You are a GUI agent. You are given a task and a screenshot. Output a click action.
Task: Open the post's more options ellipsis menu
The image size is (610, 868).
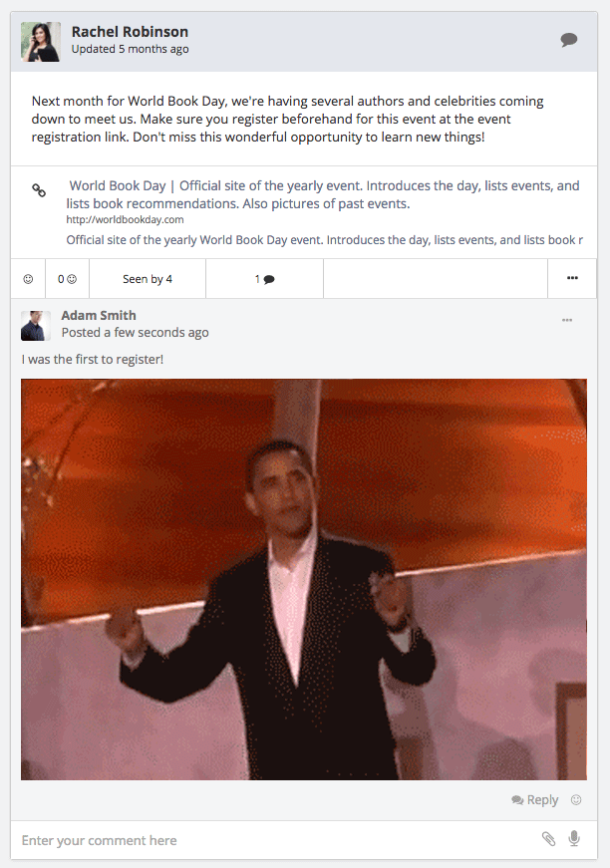pos(572,278)
